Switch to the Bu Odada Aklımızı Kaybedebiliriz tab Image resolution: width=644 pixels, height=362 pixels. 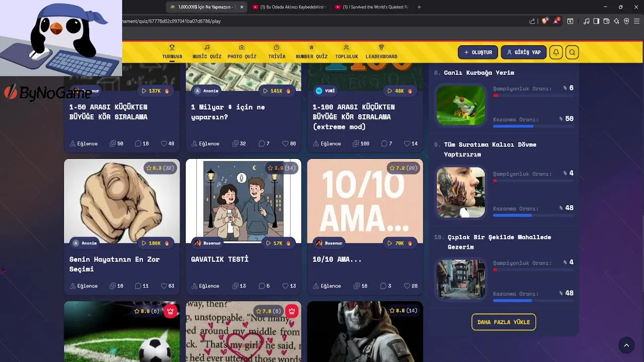point(289,7)
